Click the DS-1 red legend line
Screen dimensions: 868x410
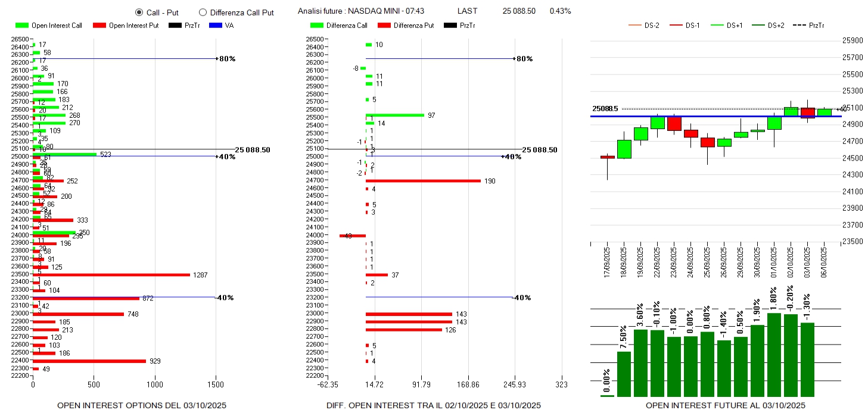tap(676, 25)
